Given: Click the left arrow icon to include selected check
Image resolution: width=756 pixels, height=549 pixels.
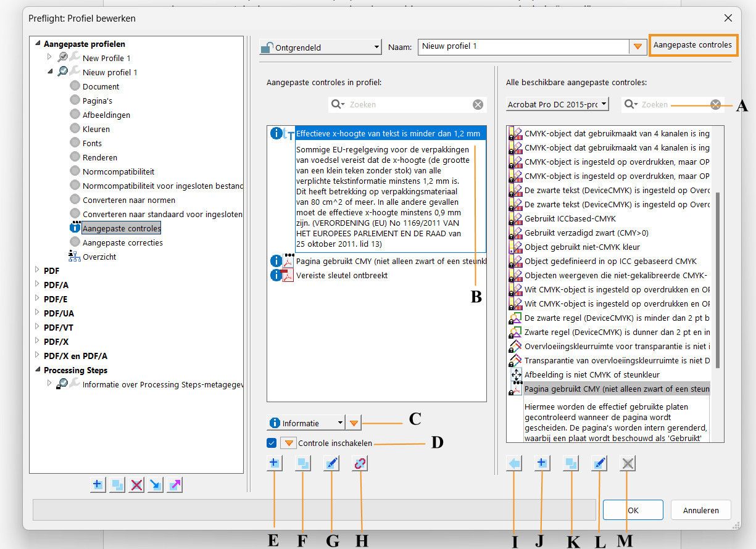Looking at the screenshot, I should pos(513,463).
